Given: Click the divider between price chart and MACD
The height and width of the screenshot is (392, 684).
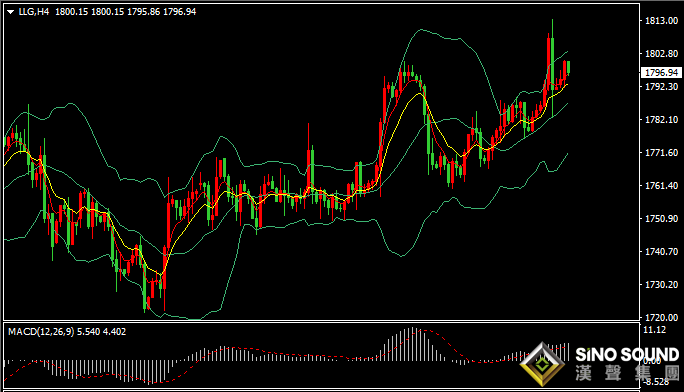Looking at the screenshot, I should click(x=321, y=321).
